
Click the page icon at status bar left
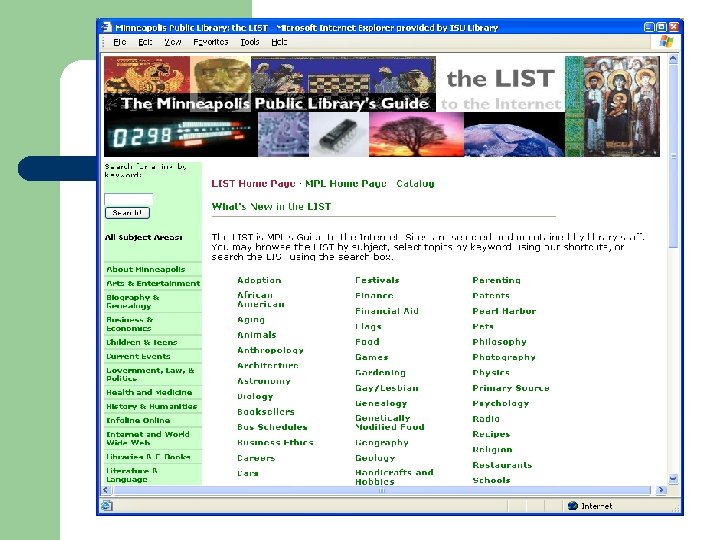click(107, 506)
